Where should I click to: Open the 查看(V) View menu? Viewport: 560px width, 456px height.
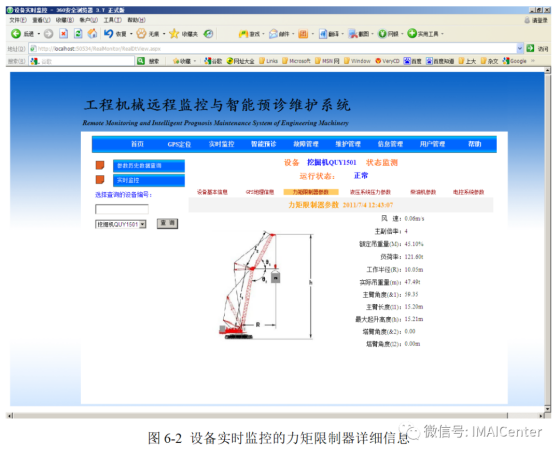41,20
